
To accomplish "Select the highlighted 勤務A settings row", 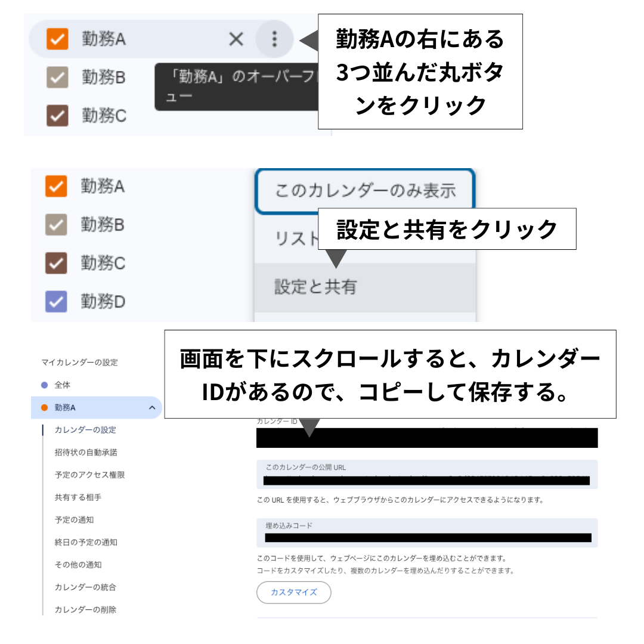I will [x=96, y=407].
